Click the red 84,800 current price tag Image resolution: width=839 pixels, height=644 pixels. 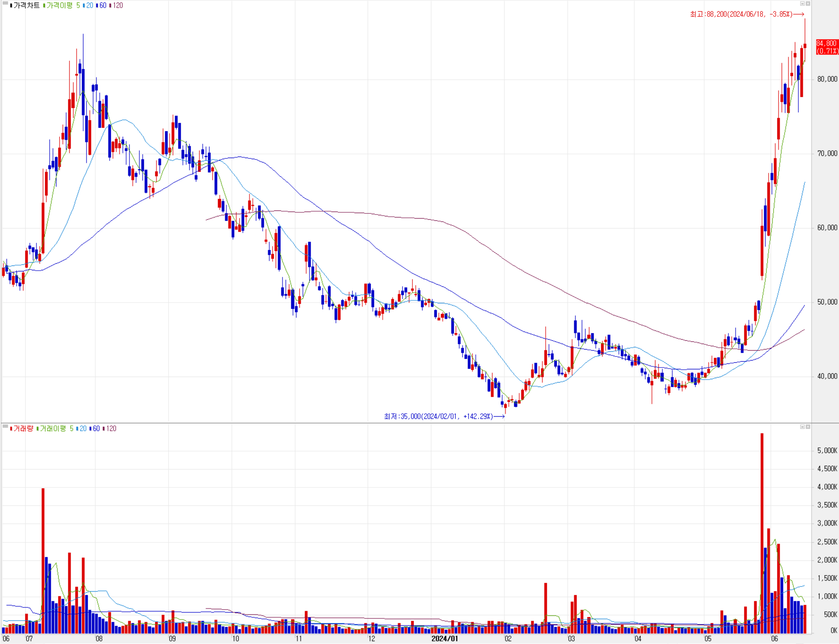827,47
